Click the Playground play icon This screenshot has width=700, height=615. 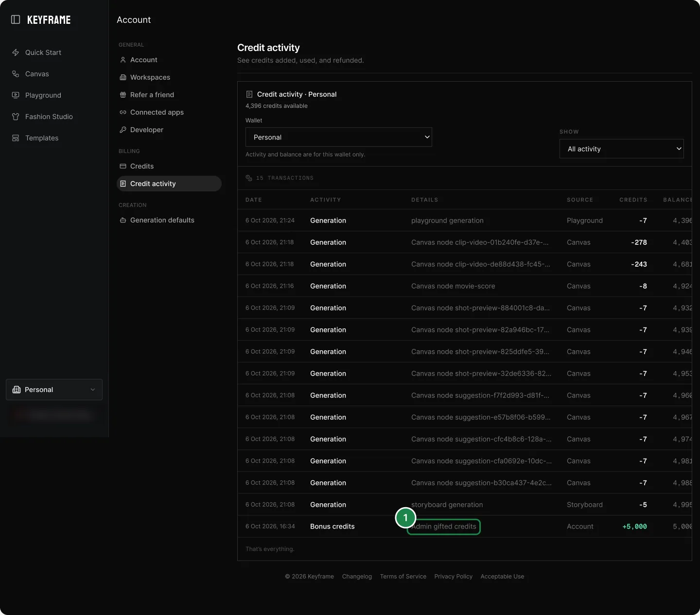pos(16,95)
